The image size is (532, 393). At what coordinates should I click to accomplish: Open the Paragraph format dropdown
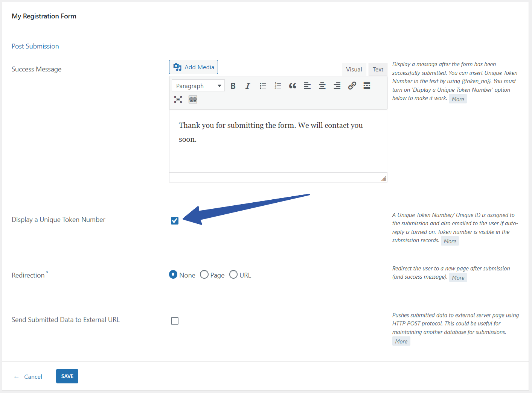(x=198, y=86)
